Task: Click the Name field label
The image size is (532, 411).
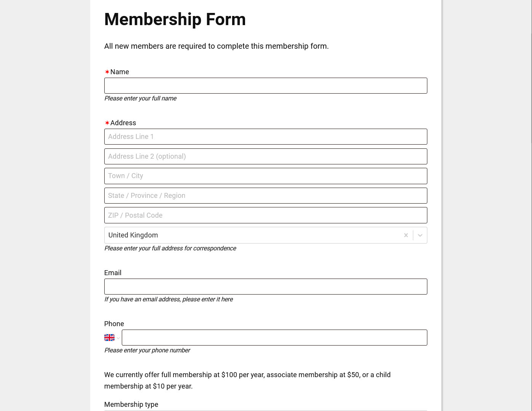Action: click(119, 72)
